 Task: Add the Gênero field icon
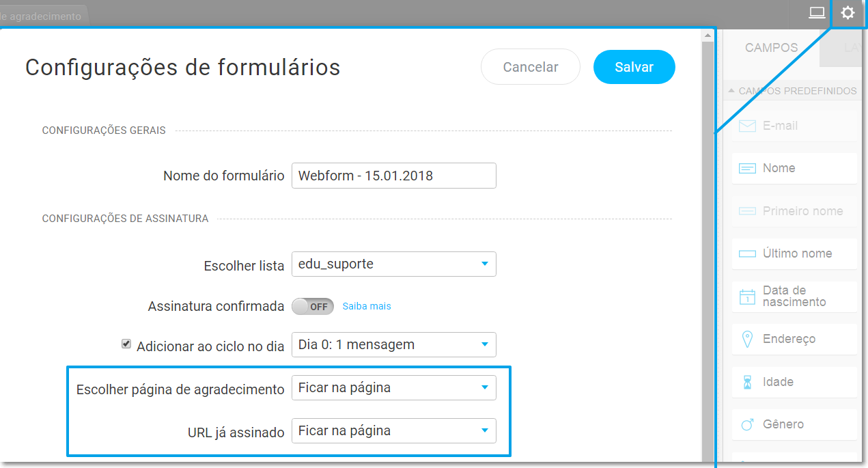[747, 424]
